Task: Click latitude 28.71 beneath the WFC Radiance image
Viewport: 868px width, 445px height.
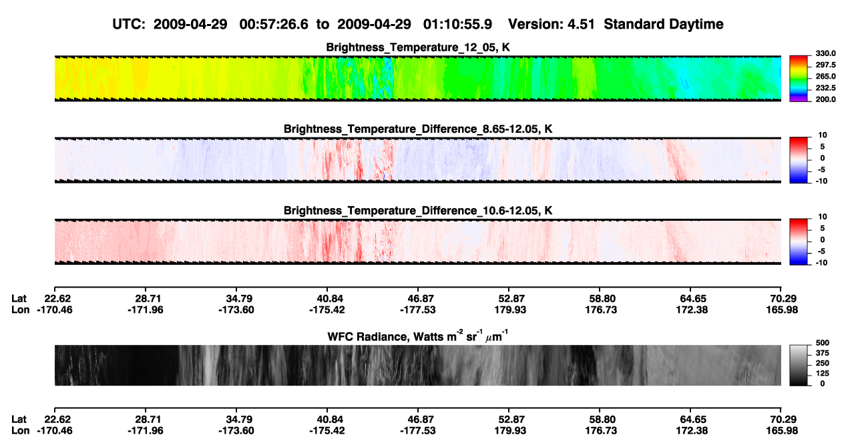Action: [x=145, y=419]
